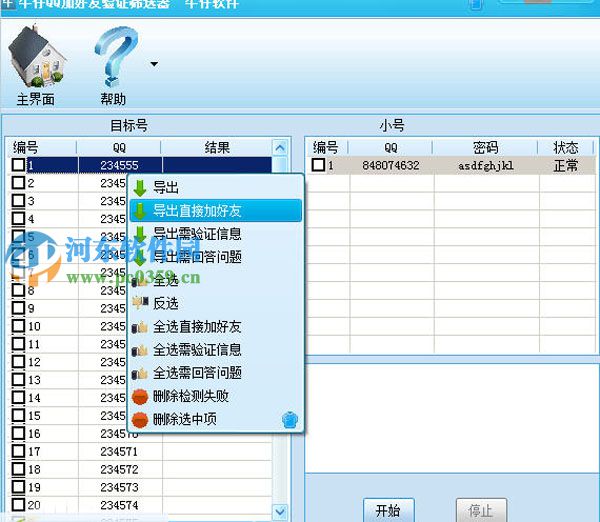
Task: Select 全选需验证信息 menu entry
Action: (x=216, y=350)
